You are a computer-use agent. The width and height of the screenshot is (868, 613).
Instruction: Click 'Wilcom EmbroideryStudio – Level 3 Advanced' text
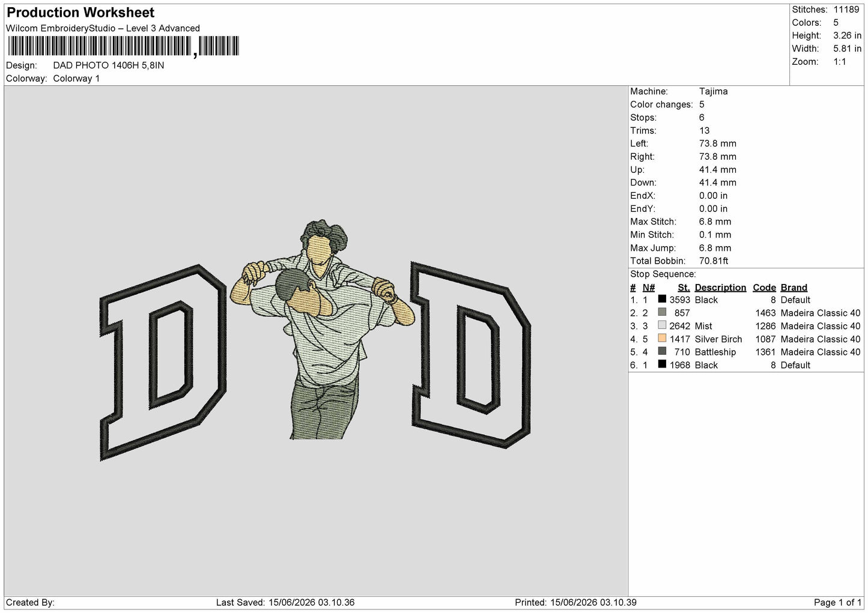[x=103, y=28]
